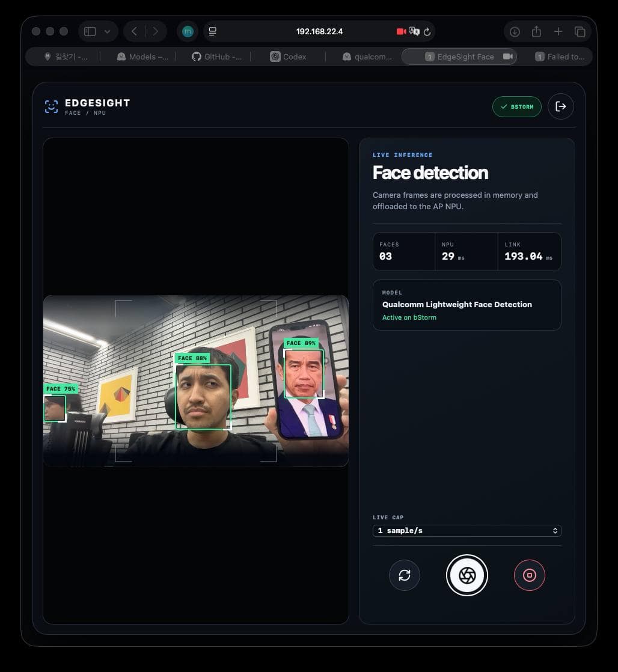The height and width of the screenshot is (672, 618).
Task: Click the NPU latency value 29 ms
Action: click(453, 256)
